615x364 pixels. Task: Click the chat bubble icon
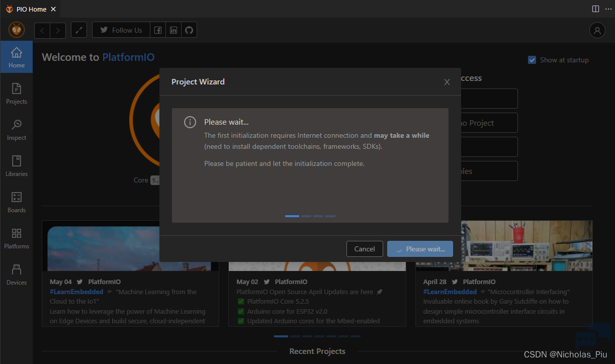click(592, 336)
